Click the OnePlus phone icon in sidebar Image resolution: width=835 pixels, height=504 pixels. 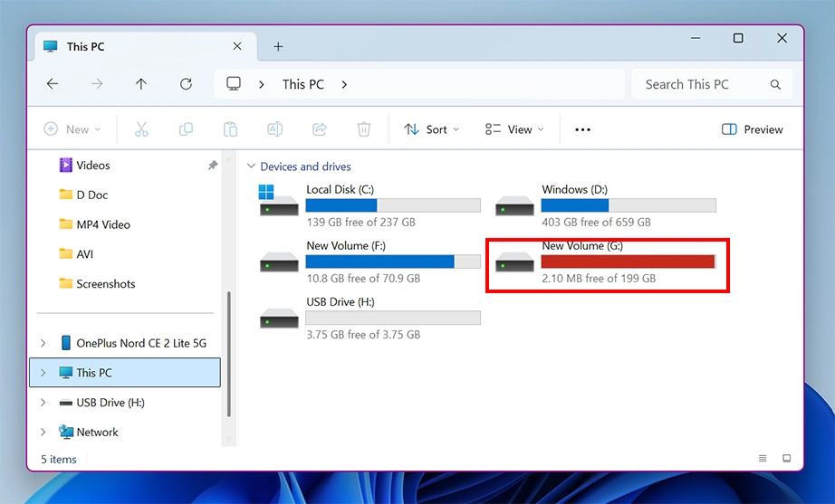click(65, 343)
